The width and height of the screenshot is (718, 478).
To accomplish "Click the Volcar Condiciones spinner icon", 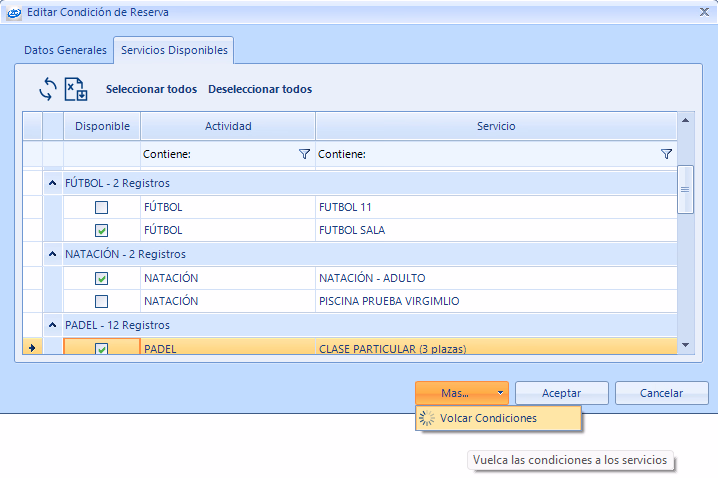I will 427,418.
